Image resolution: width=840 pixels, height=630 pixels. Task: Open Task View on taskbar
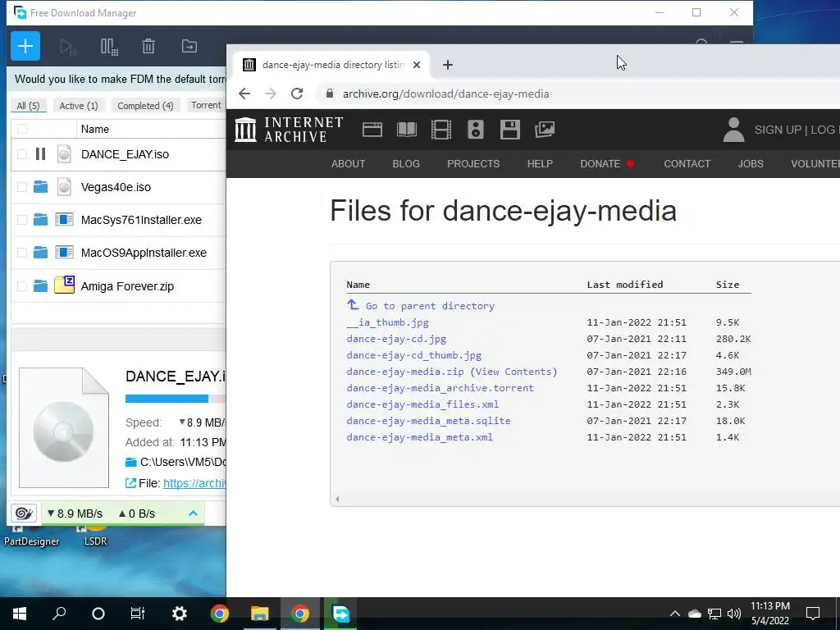click(x=138, y=614)
